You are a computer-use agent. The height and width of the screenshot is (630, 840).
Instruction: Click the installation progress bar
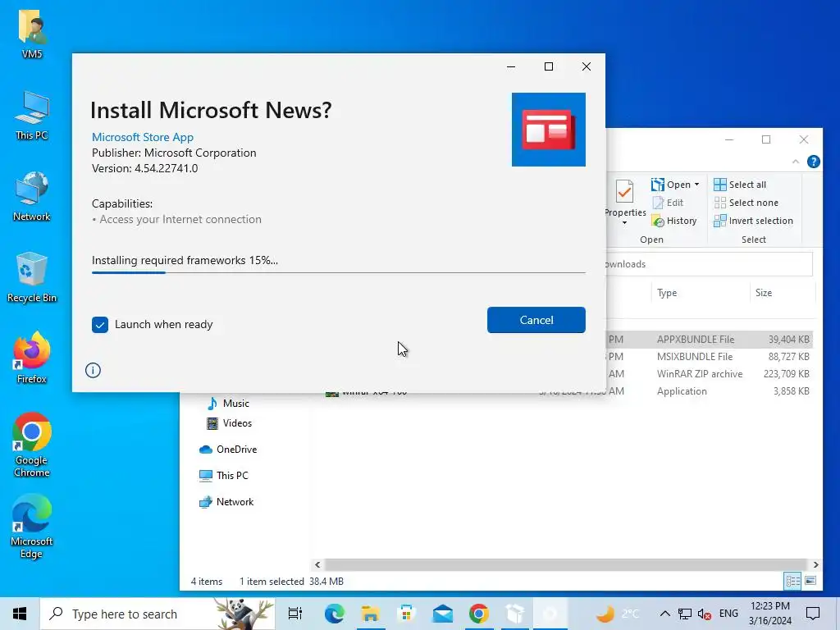tap(339, 272)
